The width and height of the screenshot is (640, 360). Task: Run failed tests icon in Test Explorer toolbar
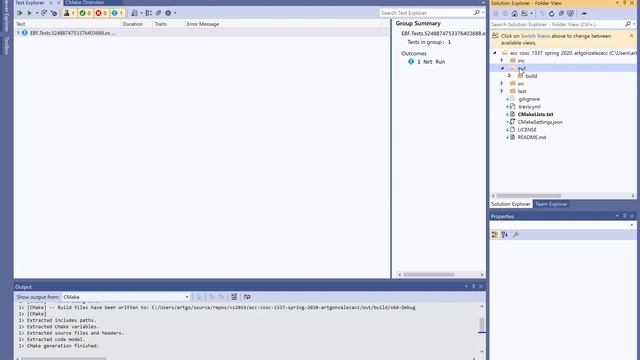point(54,13)
